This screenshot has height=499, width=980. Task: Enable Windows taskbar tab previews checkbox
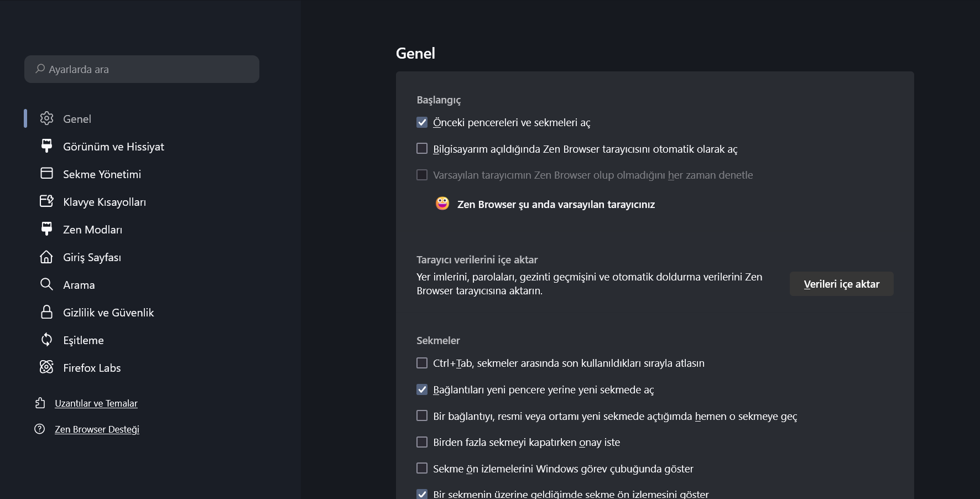422,469
